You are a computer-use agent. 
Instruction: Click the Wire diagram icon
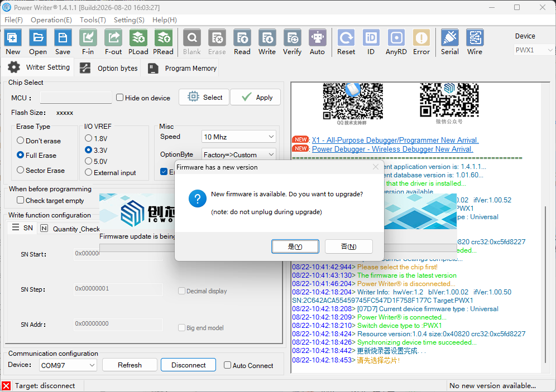(x=475, y=38)
